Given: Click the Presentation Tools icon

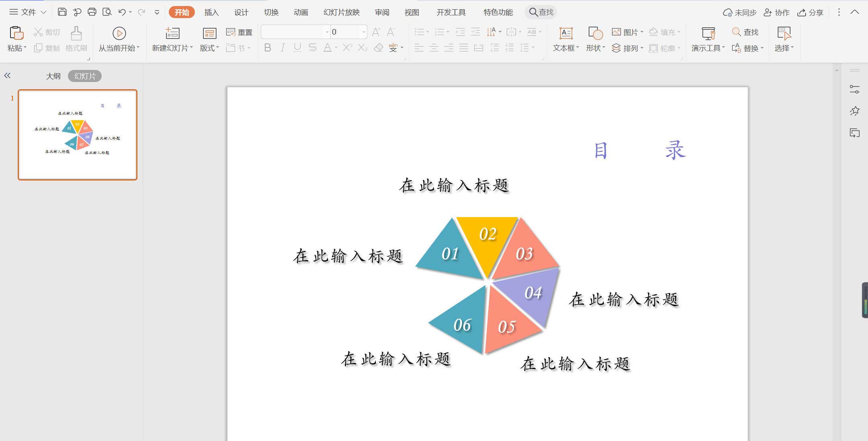Looking at the screenshot, I should 708,33.
